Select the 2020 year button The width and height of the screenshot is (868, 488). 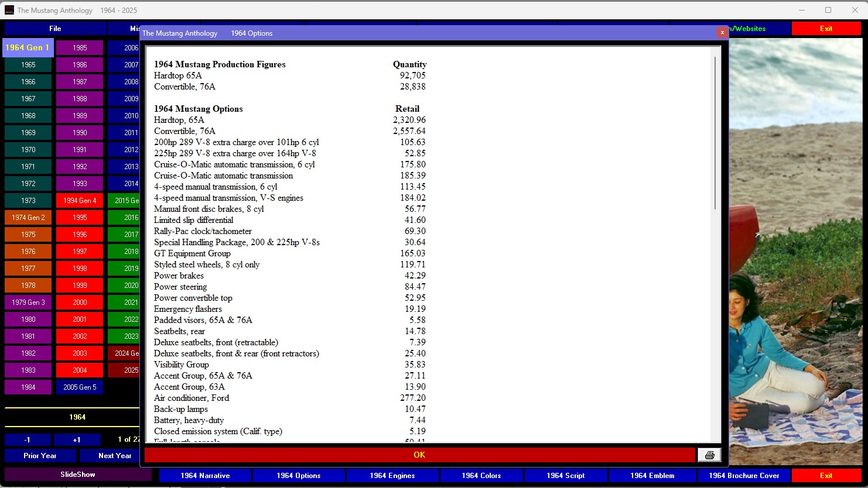click(x=124, y=285)
